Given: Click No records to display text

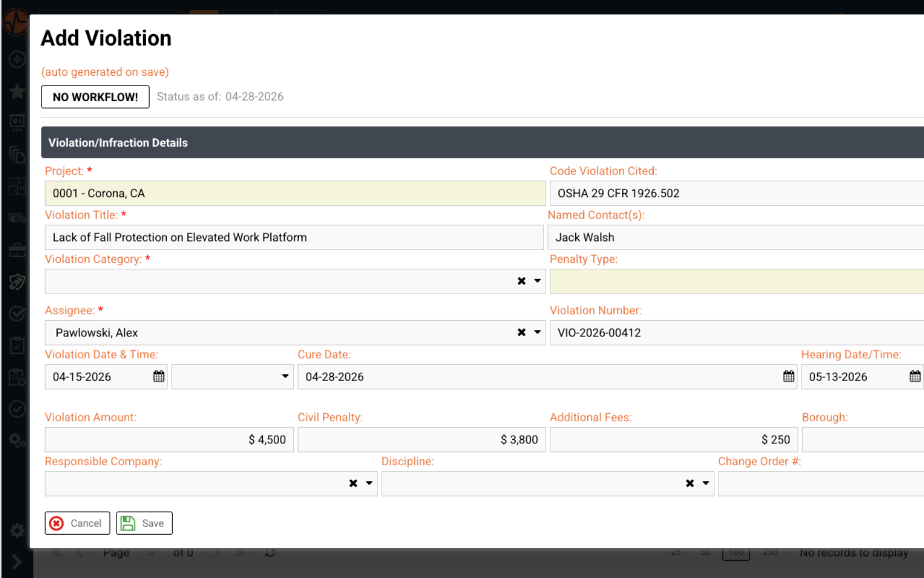Looking at the screenshot, I should click(x=854, y=553).
